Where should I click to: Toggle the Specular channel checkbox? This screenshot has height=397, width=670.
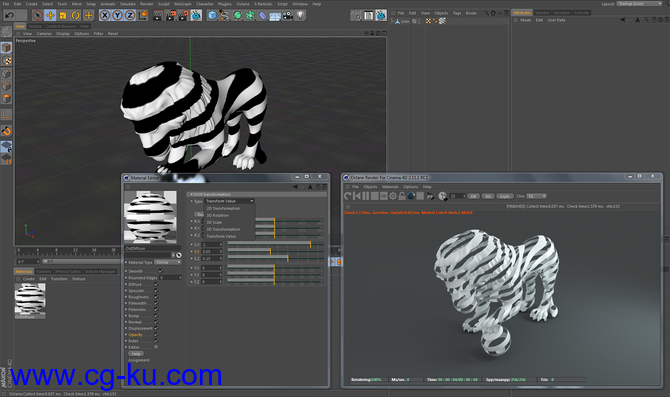tap(156, 291)
